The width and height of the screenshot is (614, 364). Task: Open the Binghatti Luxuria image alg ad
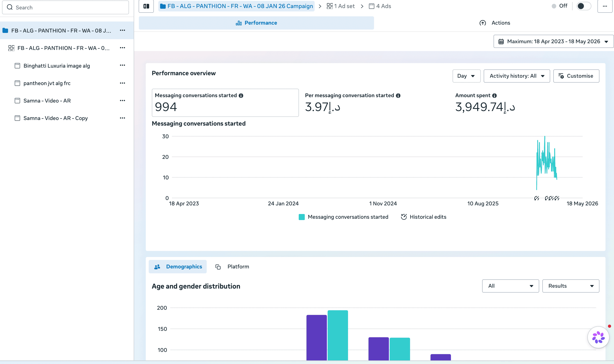[57, 66]
